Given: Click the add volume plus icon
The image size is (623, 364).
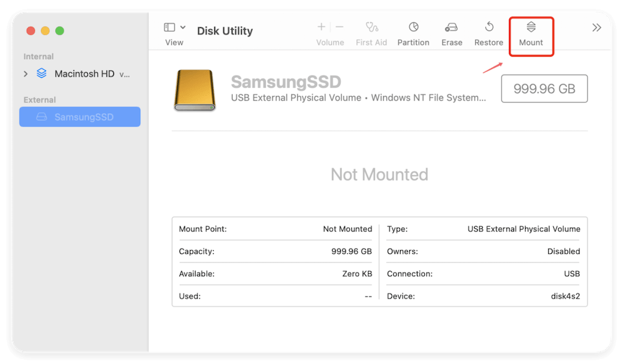Looking at the screenshot, I should pos(321,27).
